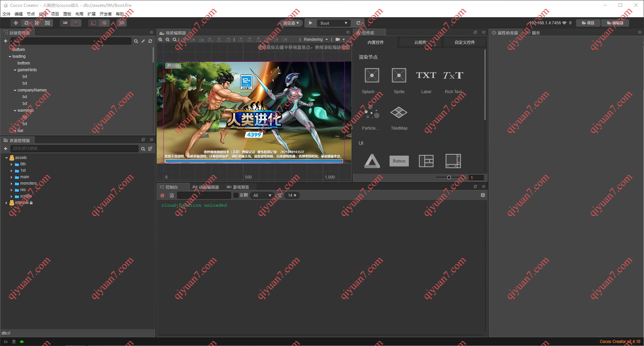Screen dimensions: 644x346
Task: Pick the Splash node control
Action: (x=372, y=75)
